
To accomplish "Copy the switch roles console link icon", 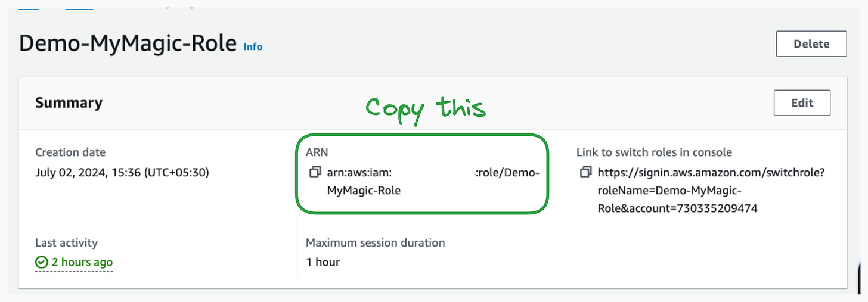I will (585, 173).
